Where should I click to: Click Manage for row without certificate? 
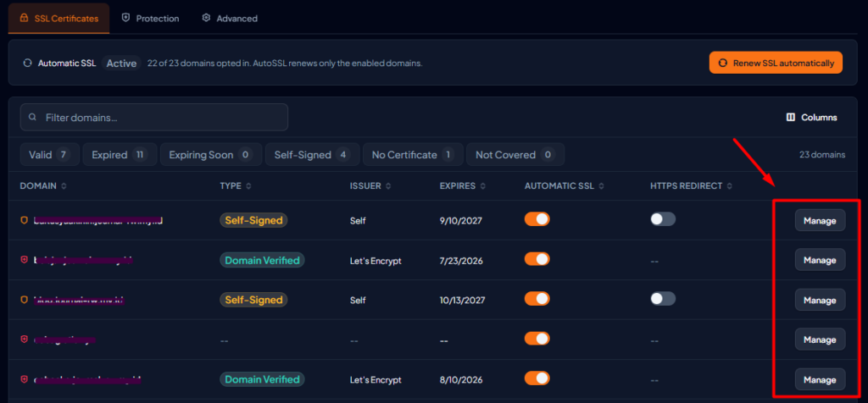(820, 340)
